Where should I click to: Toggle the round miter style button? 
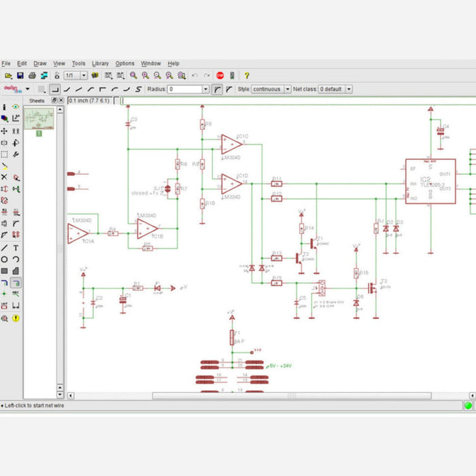coord(217,89)
